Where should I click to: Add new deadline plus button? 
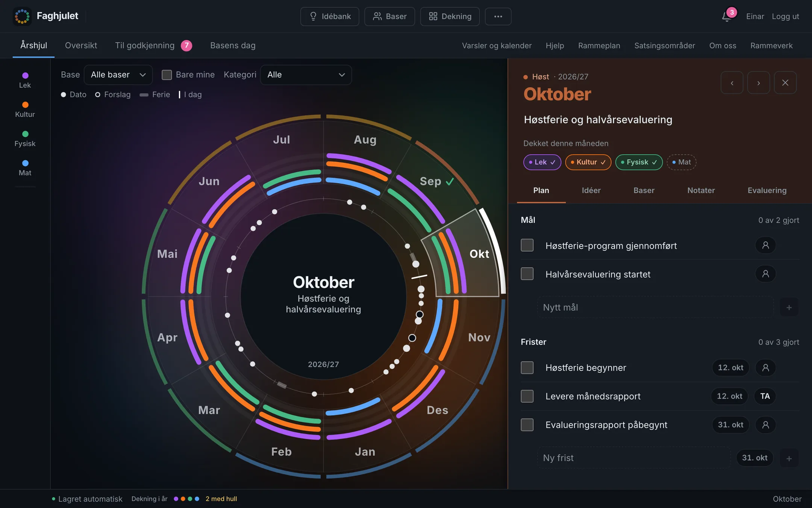point(789,458)
